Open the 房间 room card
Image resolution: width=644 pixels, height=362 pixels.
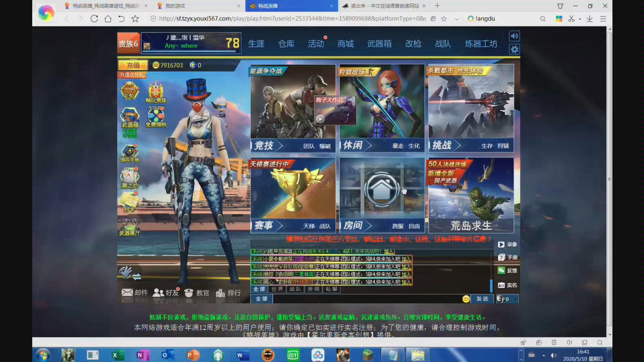coord(382,195)
